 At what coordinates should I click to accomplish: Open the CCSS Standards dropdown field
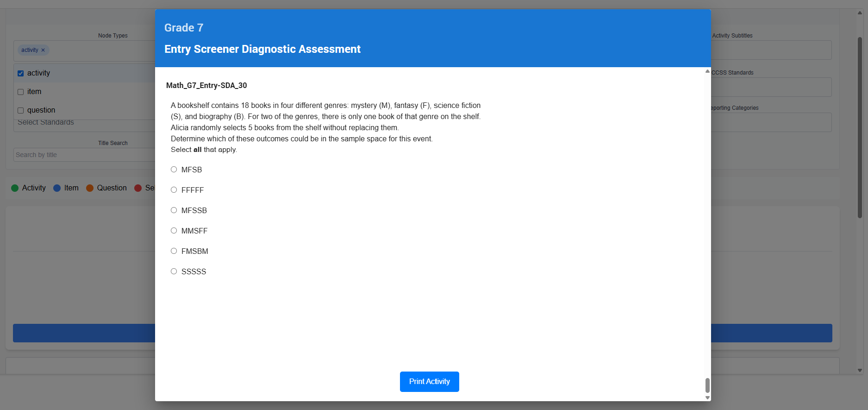coord(771,87)
